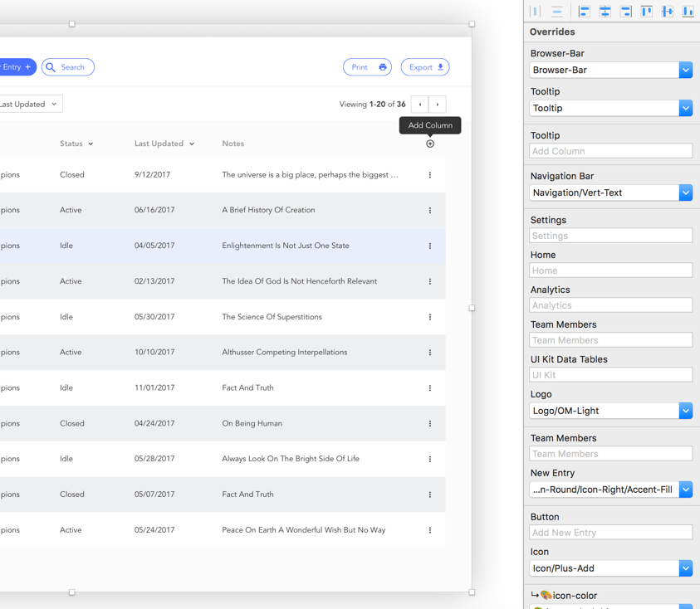Viewport: 700px width, 609px height.
Task: Select the Distribute Vertically icon
Action: click(556, 11)
